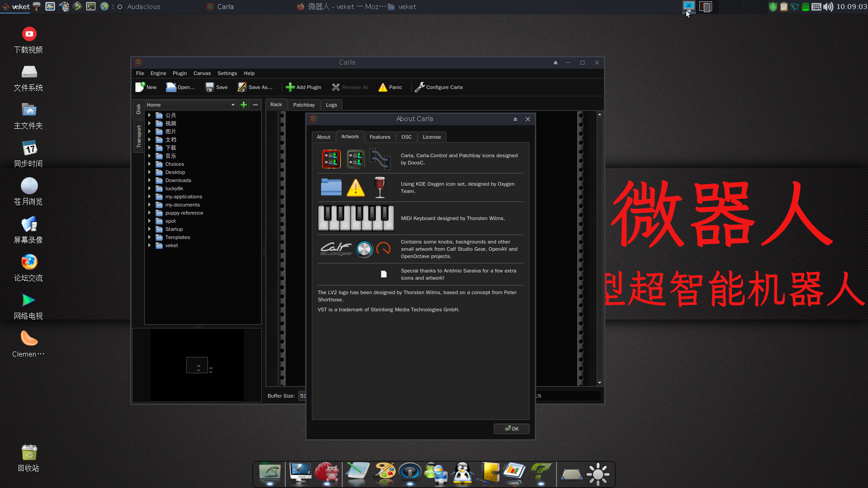Click the Configure Carla wrench icon
The image size is (868, 488).
point(420,87)
